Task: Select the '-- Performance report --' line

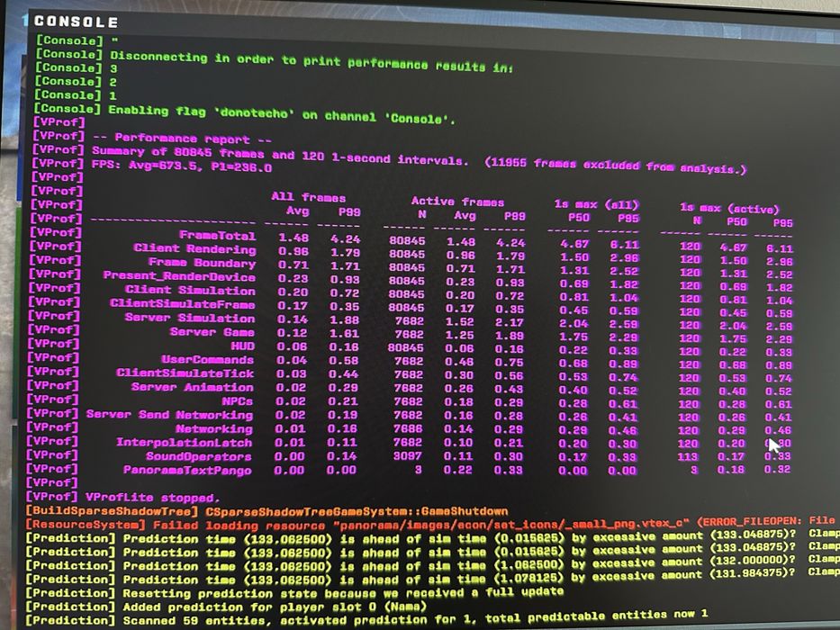Action: pos(151,138)
